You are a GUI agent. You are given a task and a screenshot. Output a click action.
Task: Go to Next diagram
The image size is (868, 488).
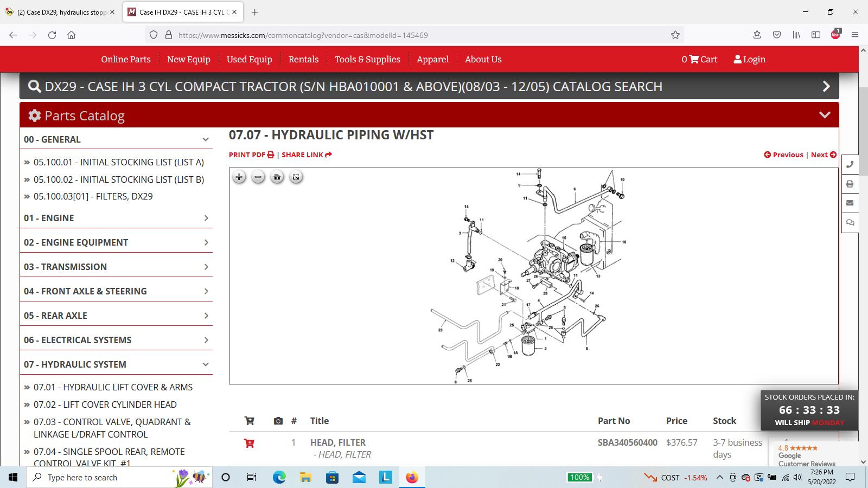[x=824, y=155]
